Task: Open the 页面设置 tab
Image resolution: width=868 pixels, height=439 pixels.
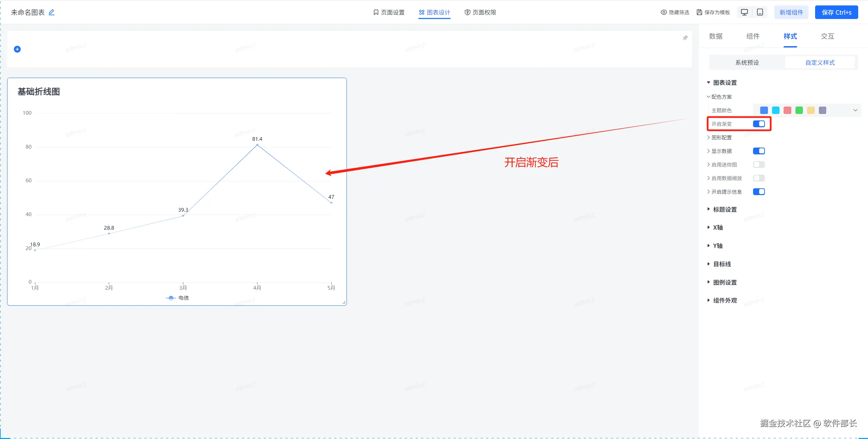Action: click(389, 12)
